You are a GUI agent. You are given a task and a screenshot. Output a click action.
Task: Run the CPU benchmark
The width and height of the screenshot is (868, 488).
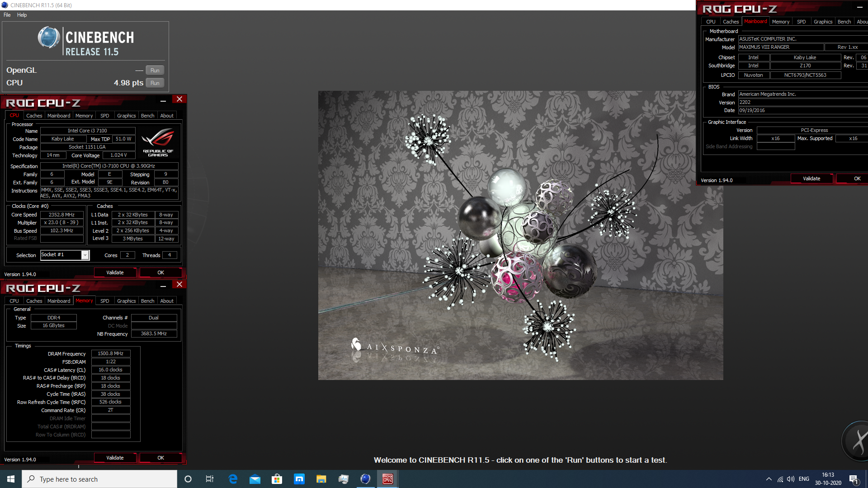click(x=155, y=83)
